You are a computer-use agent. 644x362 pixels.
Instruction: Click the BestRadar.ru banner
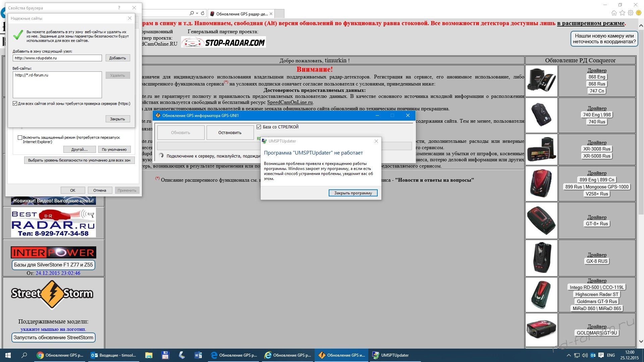53,223
